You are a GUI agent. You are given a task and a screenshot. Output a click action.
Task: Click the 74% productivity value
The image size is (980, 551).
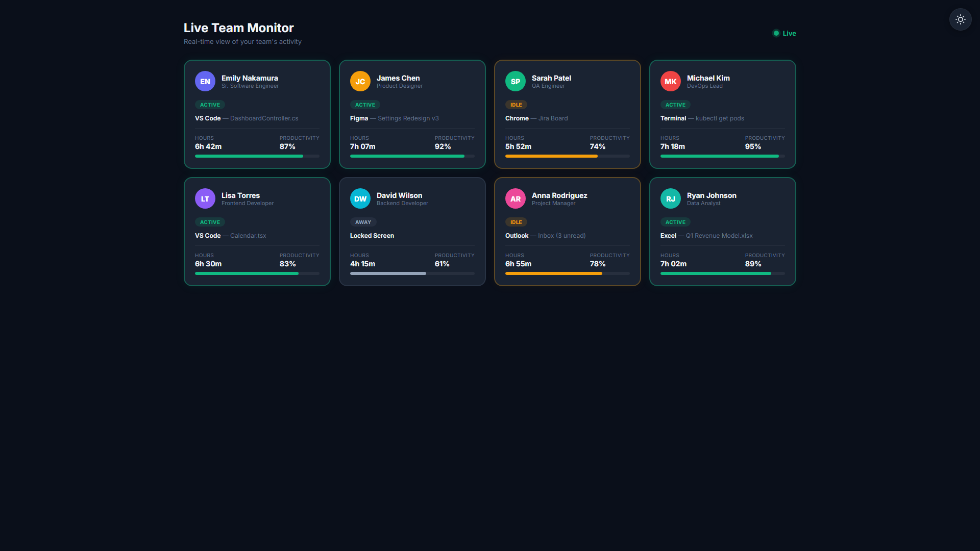tap(598, 146)
